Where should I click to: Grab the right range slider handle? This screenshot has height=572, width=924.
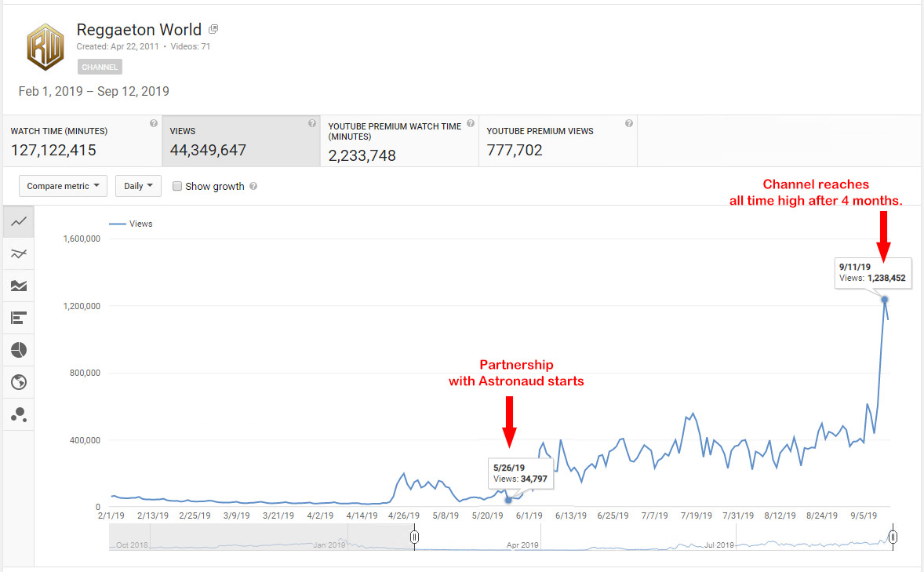click(893, 537)
